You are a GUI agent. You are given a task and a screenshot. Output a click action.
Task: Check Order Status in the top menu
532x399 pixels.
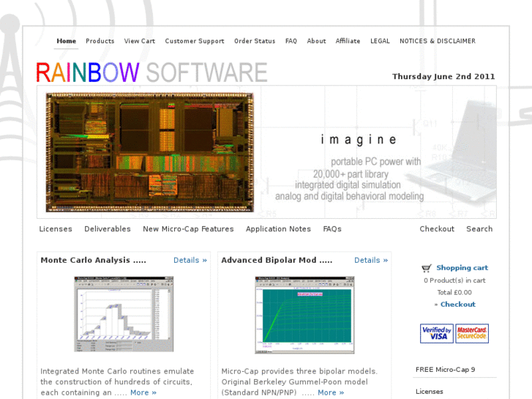click(255, 41)
